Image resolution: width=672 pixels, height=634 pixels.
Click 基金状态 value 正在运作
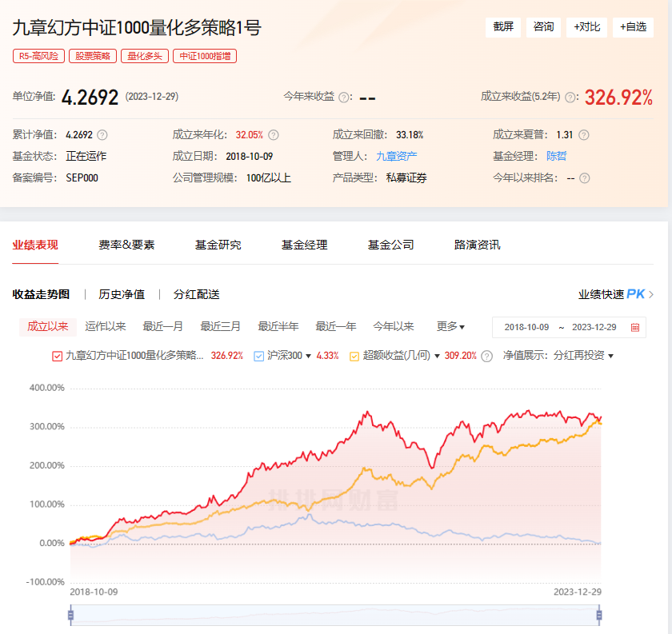click(86, 157)
